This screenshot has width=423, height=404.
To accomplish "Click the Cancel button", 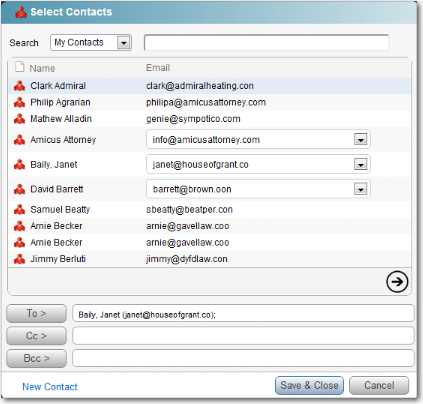I will 379,385.
